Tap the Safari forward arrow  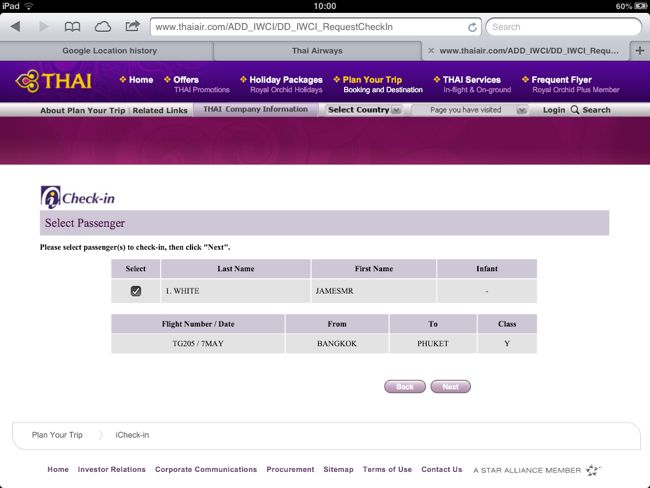(x=44, y=27)
